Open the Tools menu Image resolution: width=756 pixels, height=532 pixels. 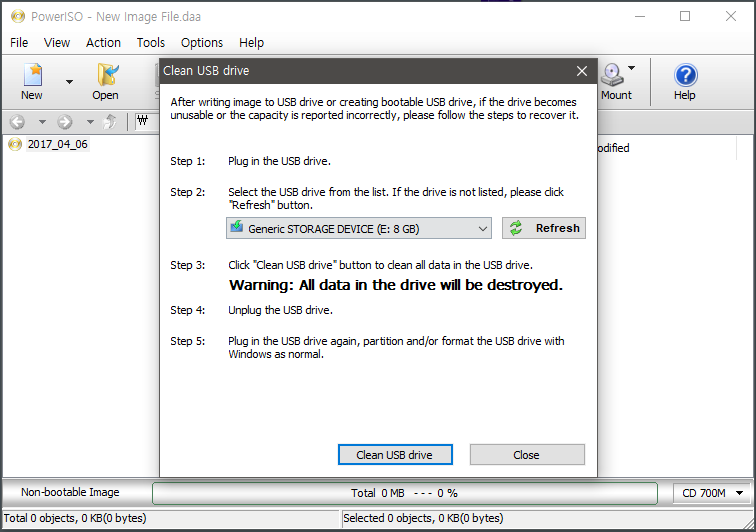[x=151, y=42]
